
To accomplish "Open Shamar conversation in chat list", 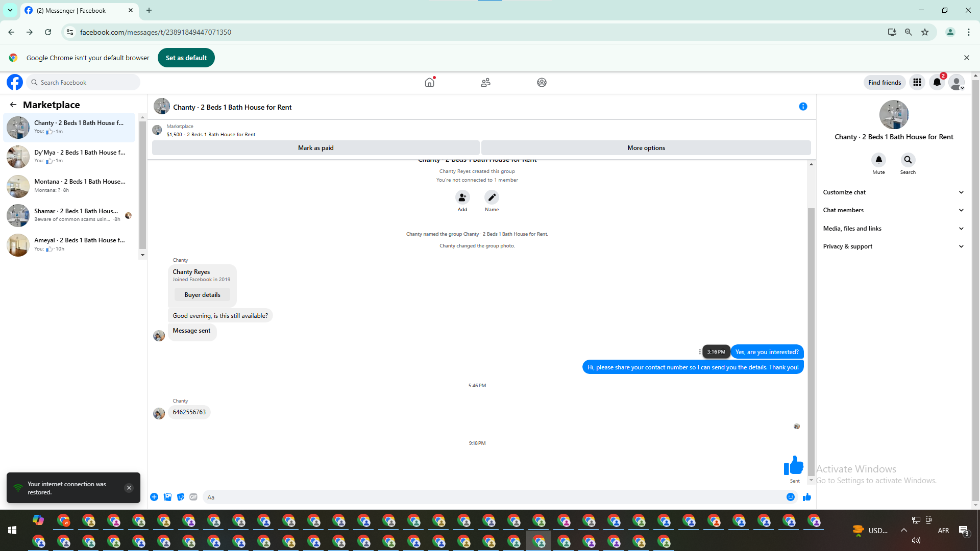I will (x=70, y=215).
